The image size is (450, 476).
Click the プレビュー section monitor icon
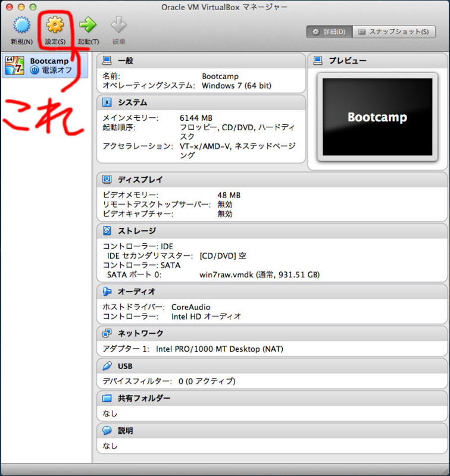[318, 61]
